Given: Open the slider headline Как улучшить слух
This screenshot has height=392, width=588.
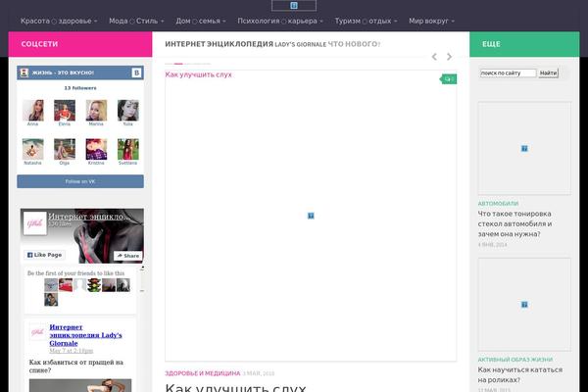Looking at the screenshot, I should click(198, 74).
